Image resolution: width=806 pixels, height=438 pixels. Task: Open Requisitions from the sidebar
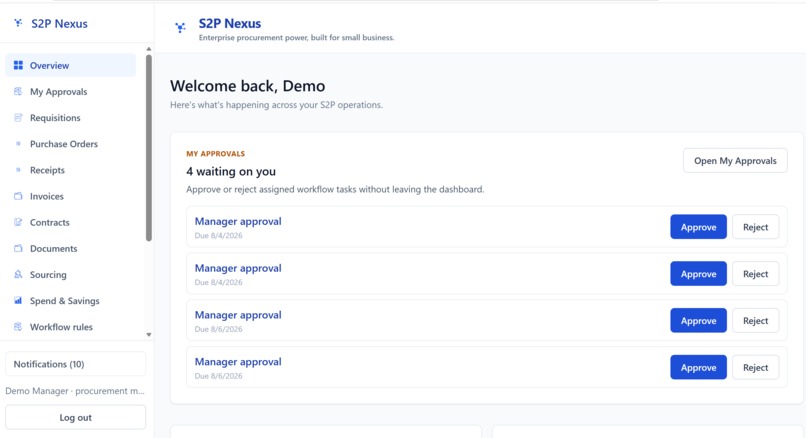[x=71, y=118]
